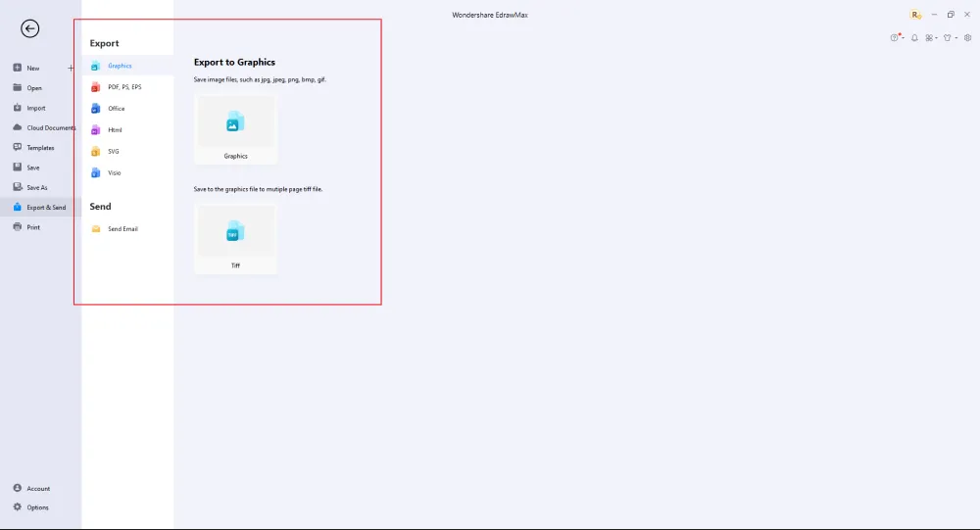Screen dimensions: 980x530
Task: Click the back arrow button
Action: pos(30,29)
